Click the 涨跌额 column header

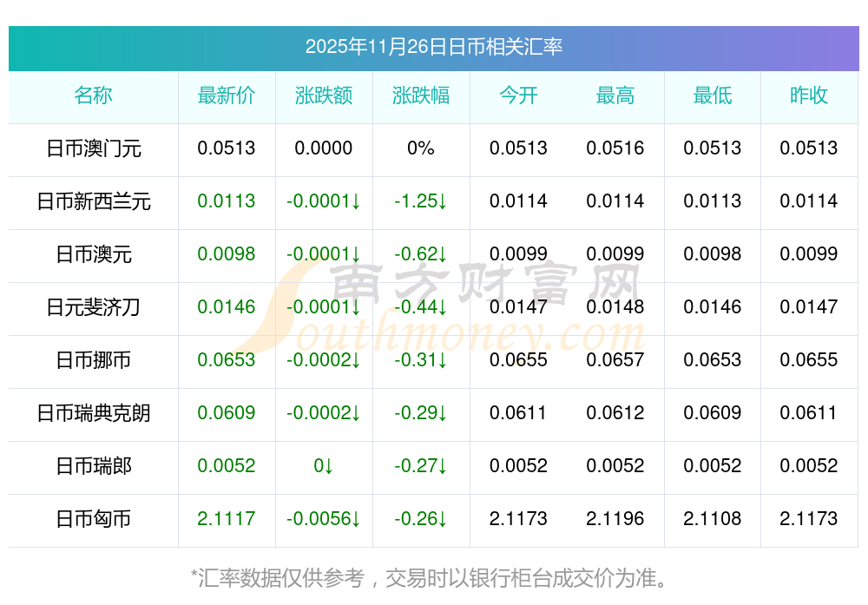(x=324, y=96)
